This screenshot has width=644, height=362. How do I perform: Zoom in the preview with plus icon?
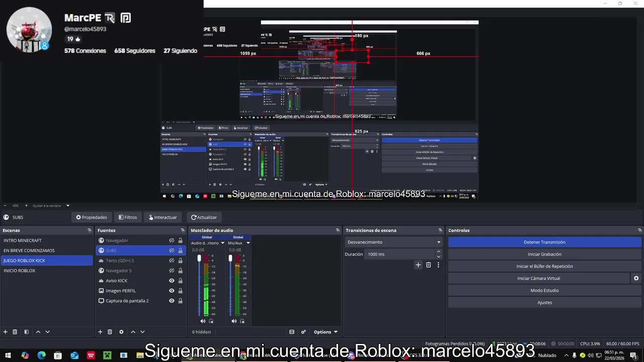click(x=26, y=206)
